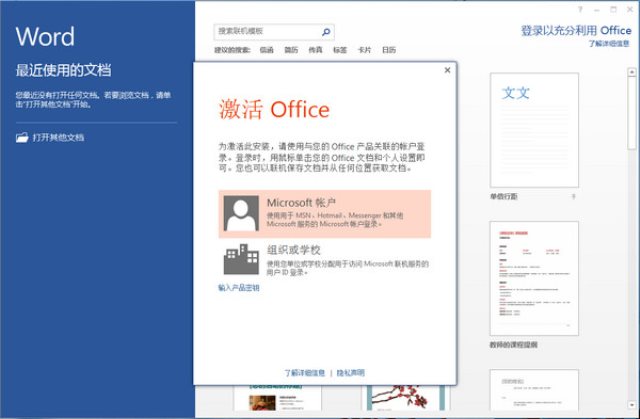
Task: Open 了解详细信息 under the sign-in link
Action: click(x=609, y=43)
